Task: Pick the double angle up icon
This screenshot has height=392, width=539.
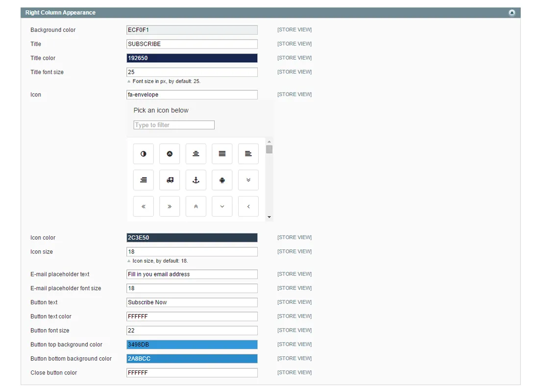Action: click(196, 206)
